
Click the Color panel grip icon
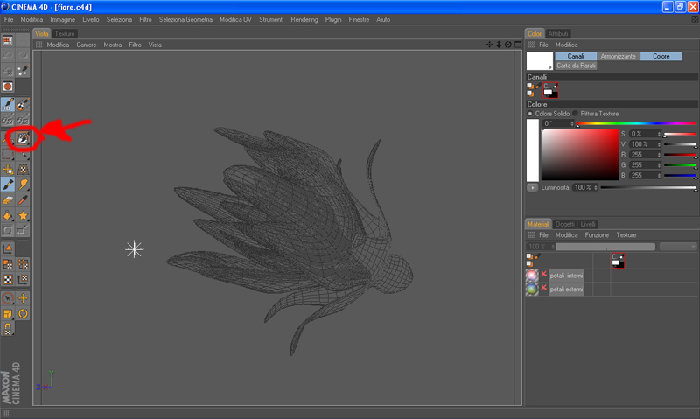pos(531,45)
